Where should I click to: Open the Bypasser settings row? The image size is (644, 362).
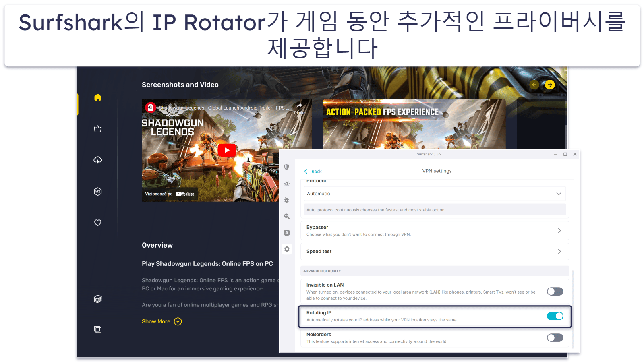point(435,230)
